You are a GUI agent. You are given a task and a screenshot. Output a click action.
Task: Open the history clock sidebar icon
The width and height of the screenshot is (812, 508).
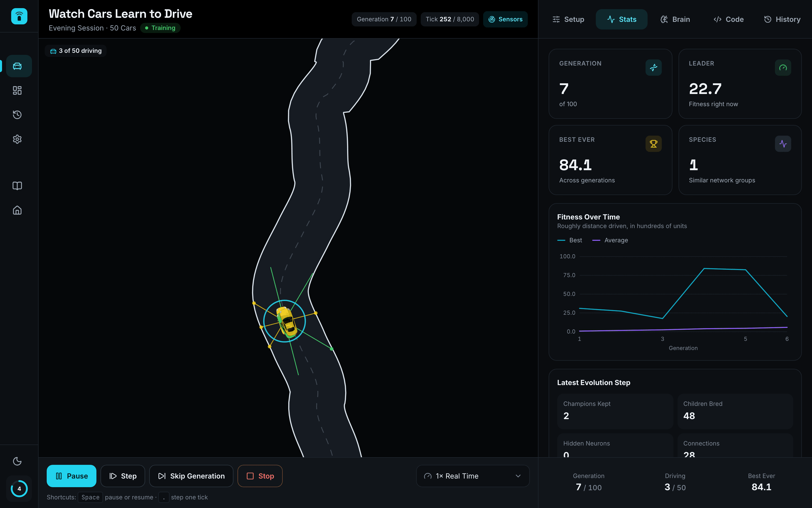pos(18,115)
